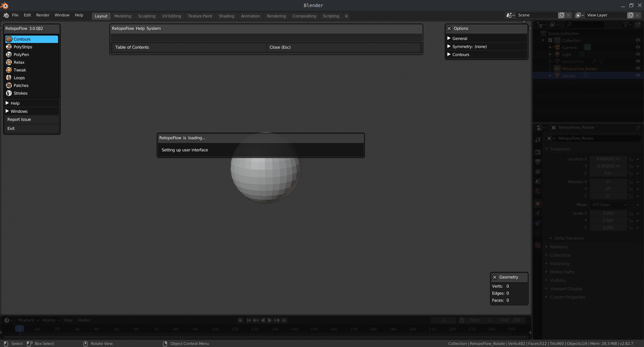Switch to the Scripting workspace tab
The height and width of the screenshot is (347, 644).
[331, 16]
